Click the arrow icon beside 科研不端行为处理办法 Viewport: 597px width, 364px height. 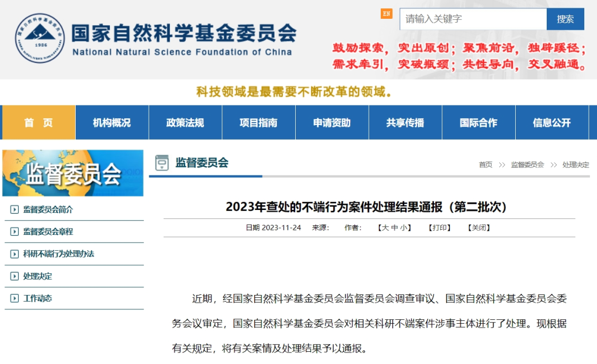click(x=14, y=254)
